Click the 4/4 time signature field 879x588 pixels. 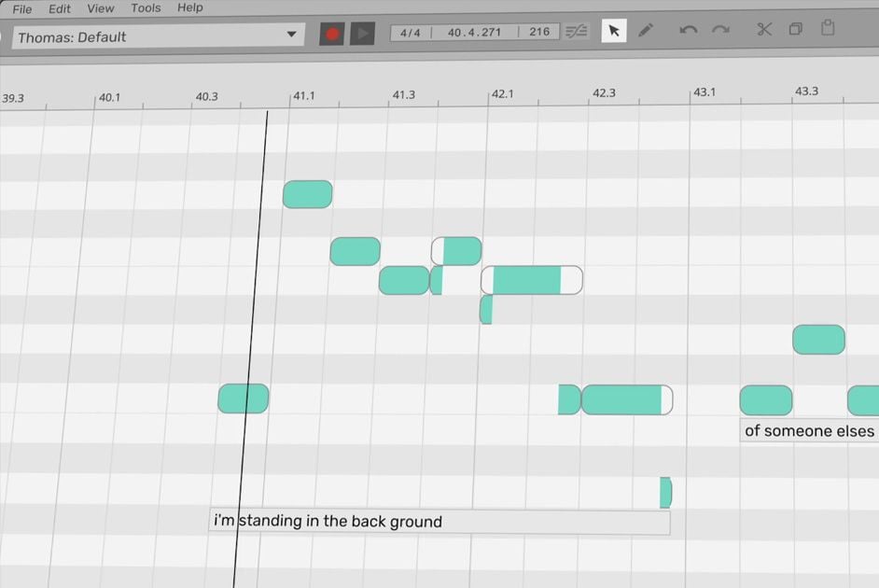[x=411, y=33]
